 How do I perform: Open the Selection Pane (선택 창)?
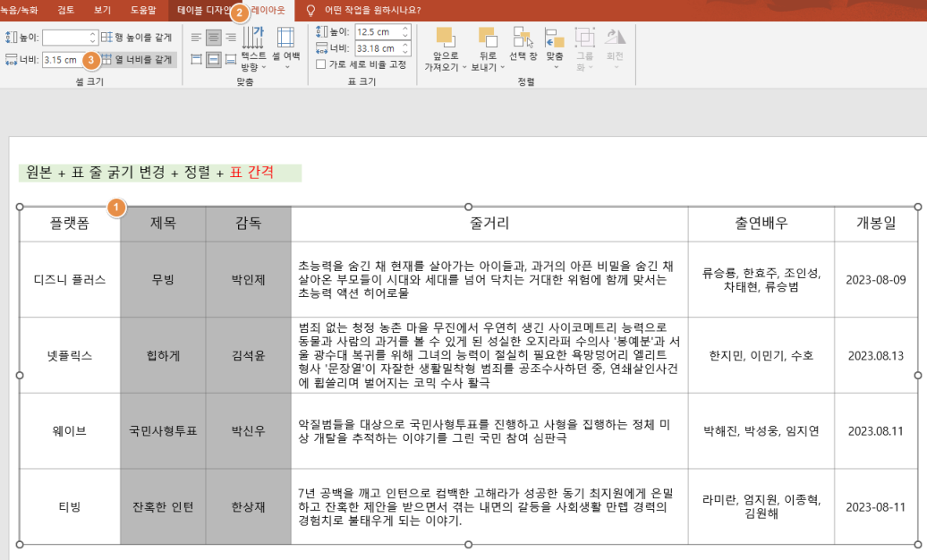coord(523,43)
